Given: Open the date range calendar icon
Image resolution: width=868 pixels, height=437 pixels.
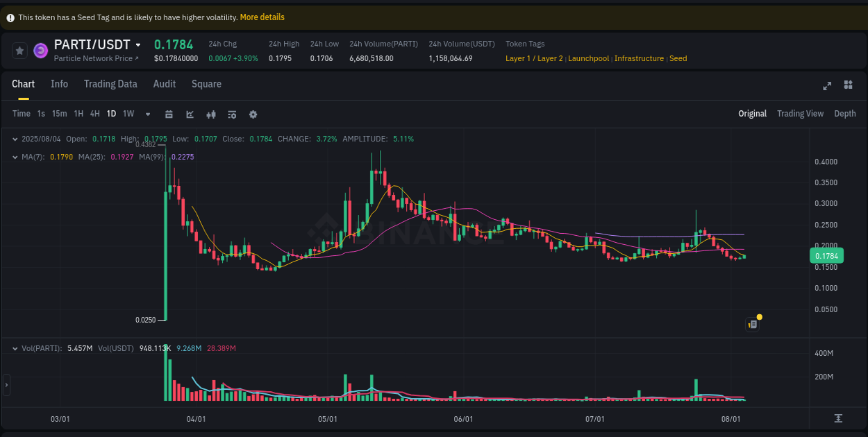Looking at the screenshot, I should 169,114.
